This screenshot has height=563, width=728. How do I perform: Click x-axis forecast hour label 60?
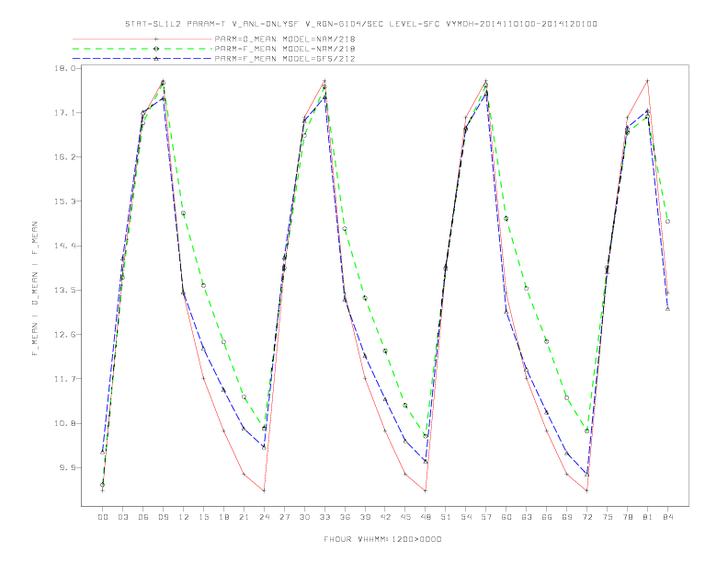(506, 517)
